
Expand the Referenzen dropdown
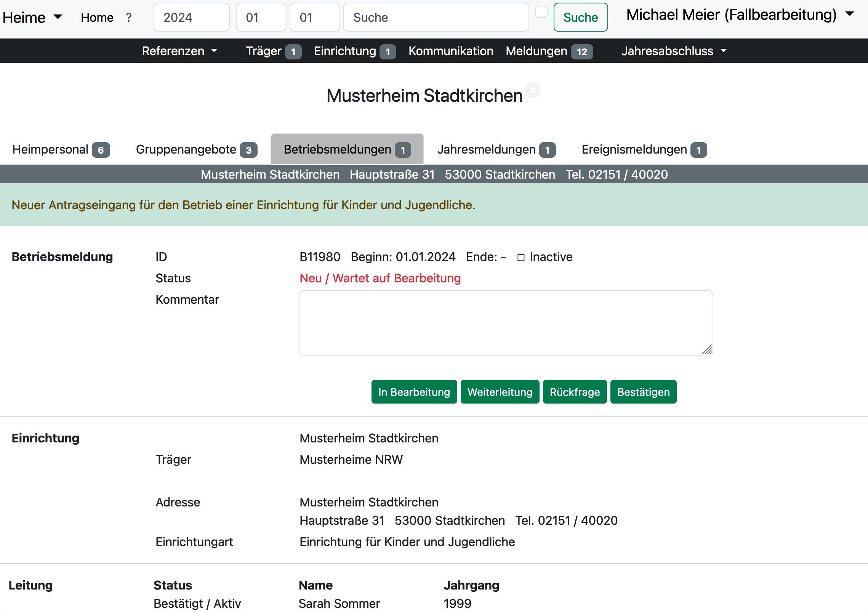point(179,51)
